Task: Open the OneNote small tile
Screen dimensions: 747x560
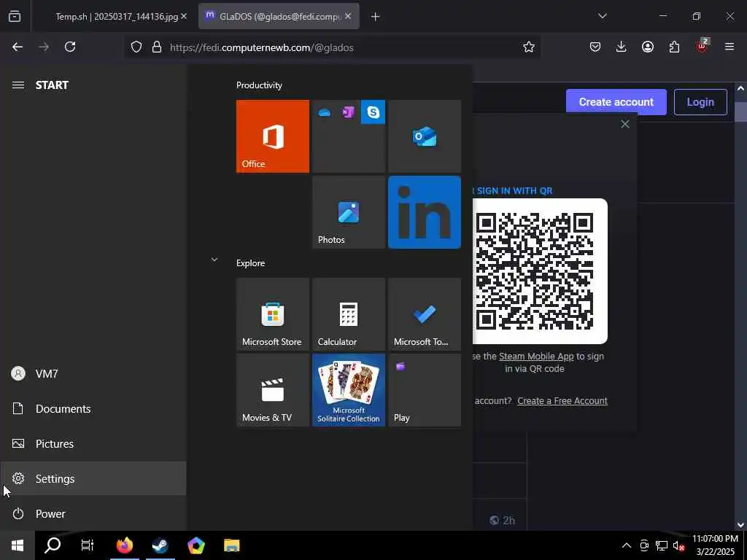Action: [x=348, y=112]
